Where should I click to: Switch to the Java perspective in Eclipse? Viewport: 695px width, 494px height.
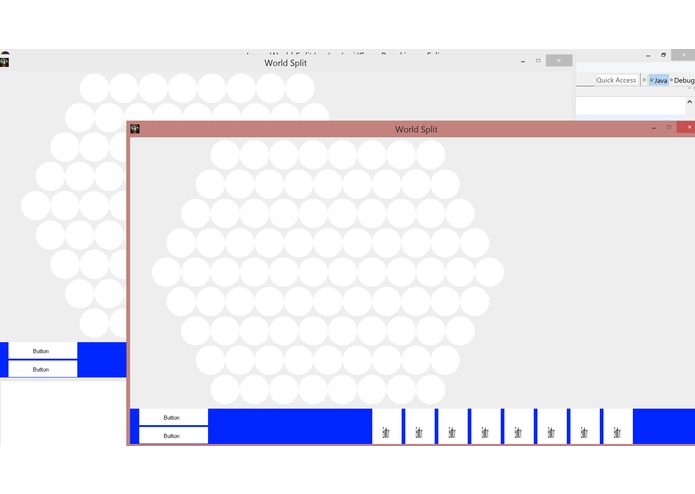[x=659, y=80]
